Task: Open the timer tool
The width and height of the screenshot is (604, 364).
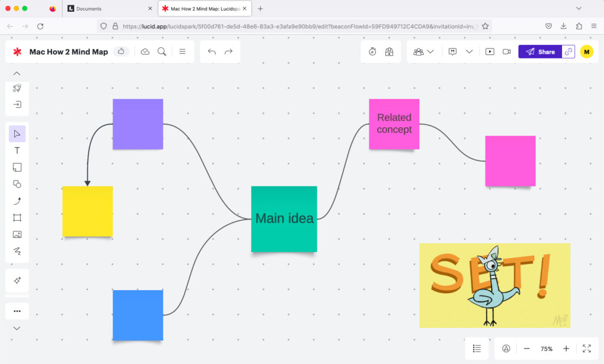Action: (x=373, y=52)
